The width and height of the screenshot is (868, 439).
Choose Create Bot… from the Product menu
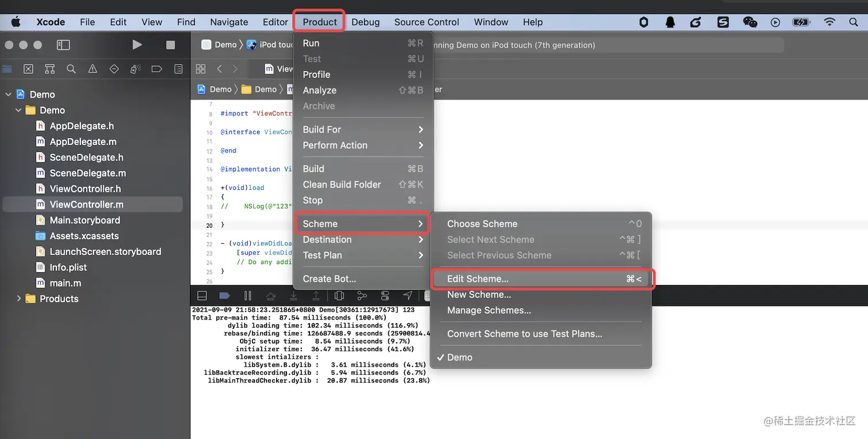click(363, 278)
